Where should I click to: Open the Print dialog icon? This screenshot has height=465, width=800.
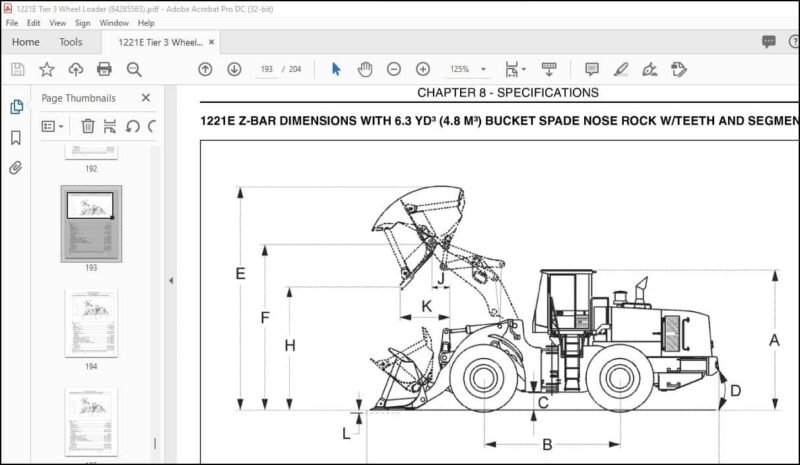[x=104, y=69]
